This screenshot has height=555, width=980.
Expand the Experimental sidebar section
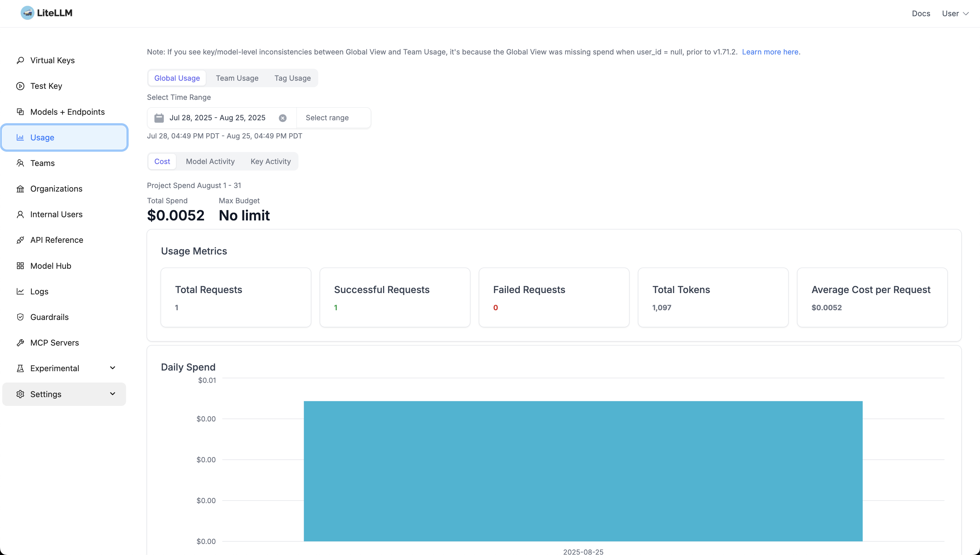(x=112, y=368)
